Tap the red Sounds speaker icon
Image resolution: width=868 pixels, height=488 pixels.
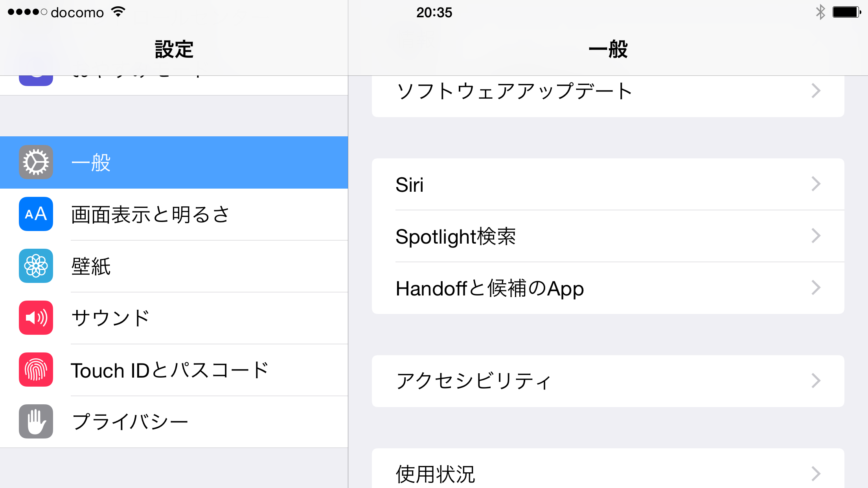[x=36, y=318]
